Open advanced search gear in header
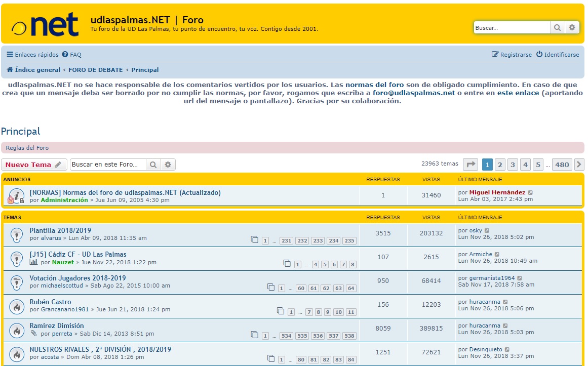Viewport: 588px width, 366px height. click(572, 27)
